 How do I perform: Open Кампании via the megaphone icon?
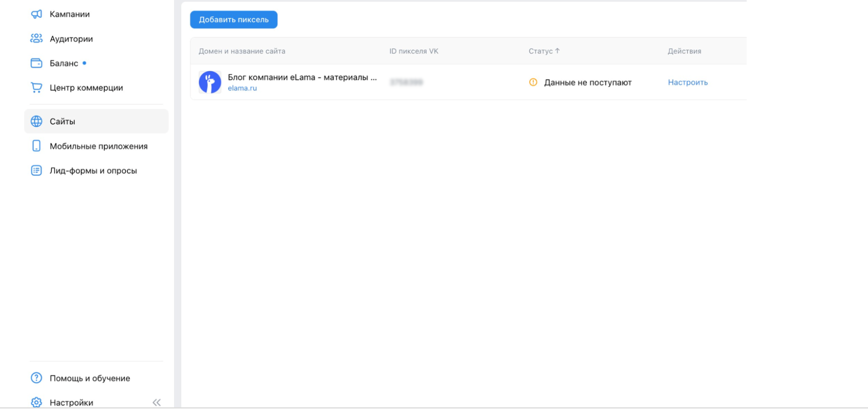[36, 13]
